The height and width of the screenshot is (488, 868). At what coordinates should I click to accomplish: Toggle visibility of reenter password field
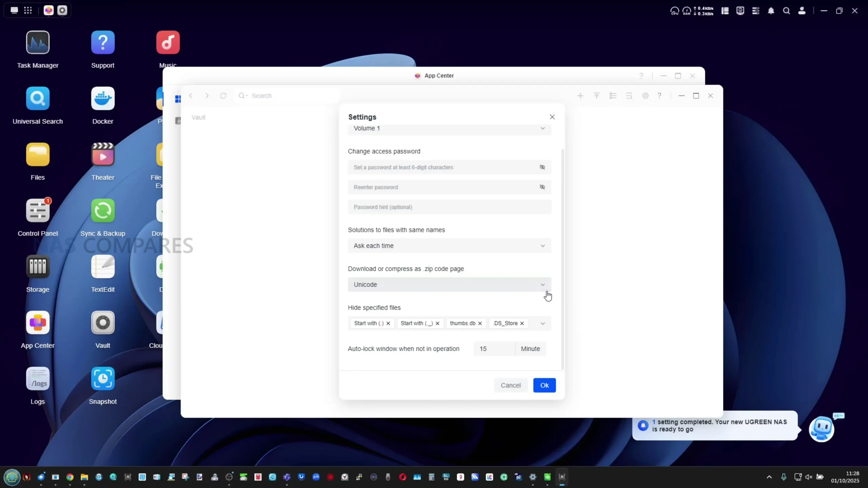[x=542, y=187]
